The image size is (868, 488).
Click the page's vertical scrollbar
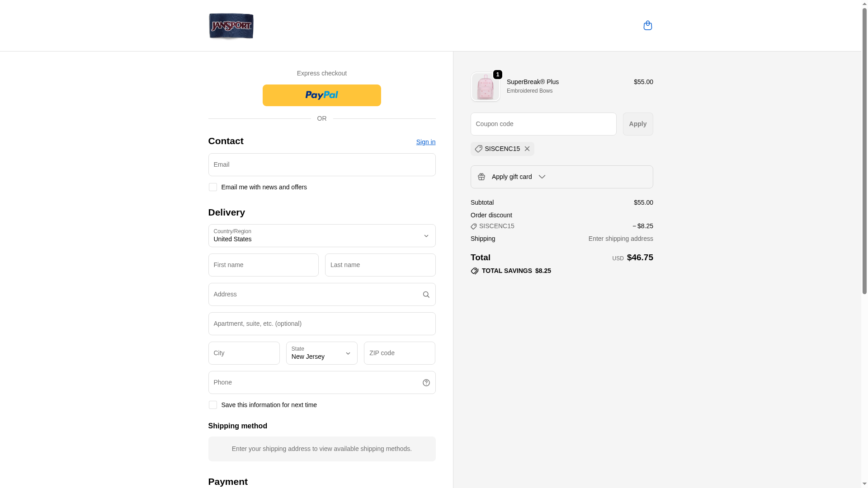coord(864,181)
